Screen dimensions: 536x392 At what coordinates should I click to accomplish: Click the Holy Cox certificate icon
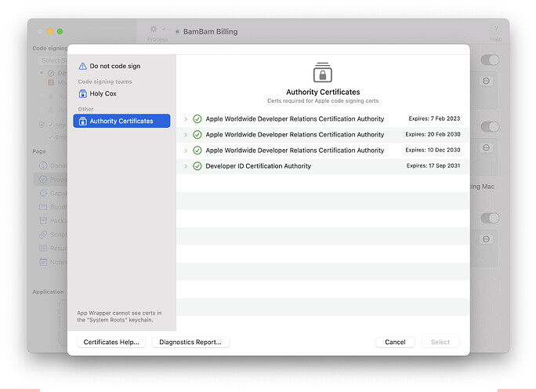click(83, 93)
